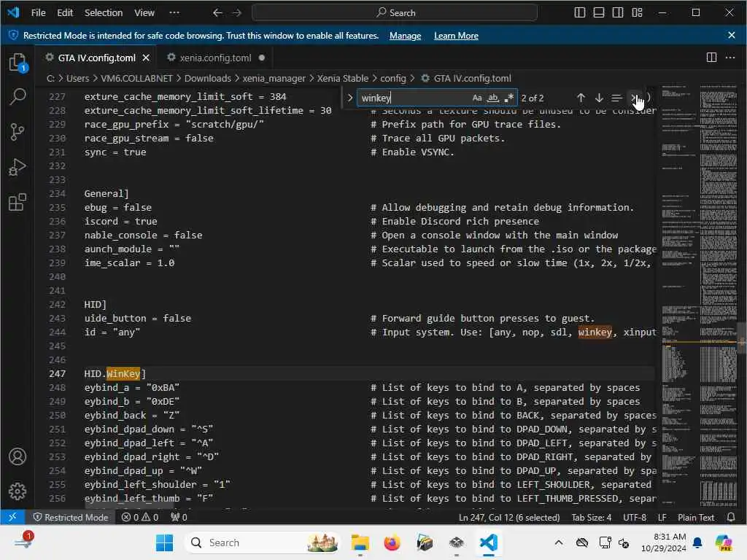This screenshot has height=560, width=747.
Task: Toggle Use Regular Expression in find
Action: click(508, 98)
